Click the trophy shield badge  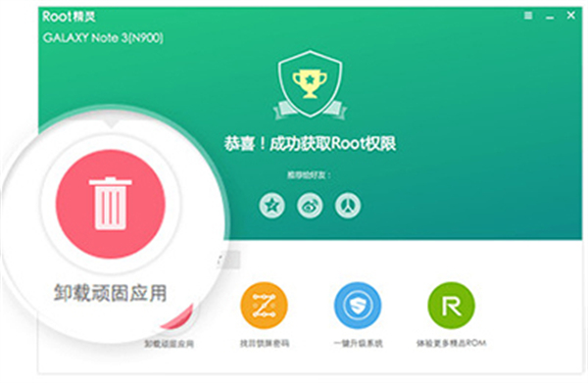pos(310,84)
